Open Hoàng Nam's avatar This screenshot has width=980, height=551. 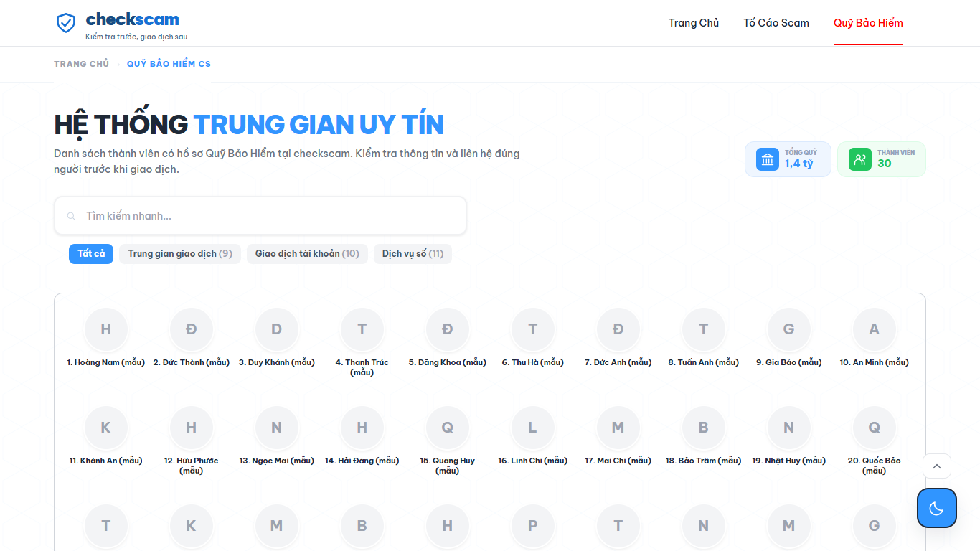point(106,329)
